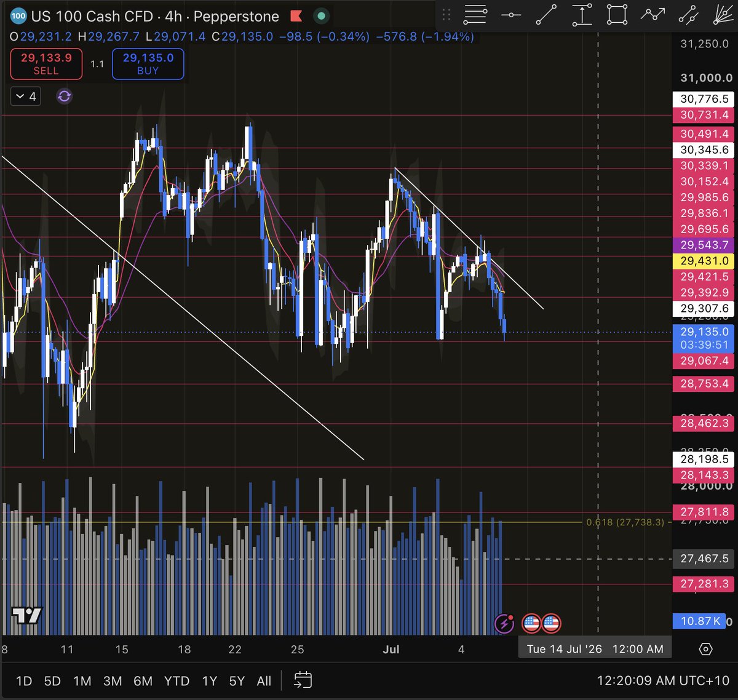The height and width of the screenshot is (700, 738).
Task: Click the red 30,491.4 price label
Action: pyautogui.click(x=704, y=133)
